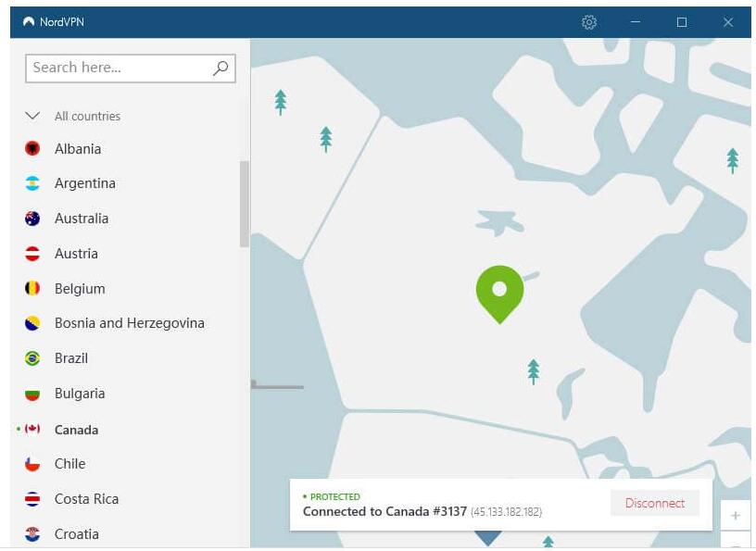Open settings via the gear icon
The image size is (756, 551).
[588, 22]
